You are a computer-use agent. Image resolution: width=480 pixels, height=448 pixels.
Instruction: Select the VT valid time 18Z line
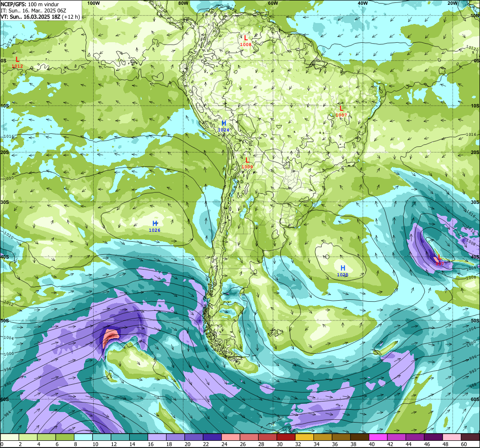pyautogui.click(x=40, y=16)
